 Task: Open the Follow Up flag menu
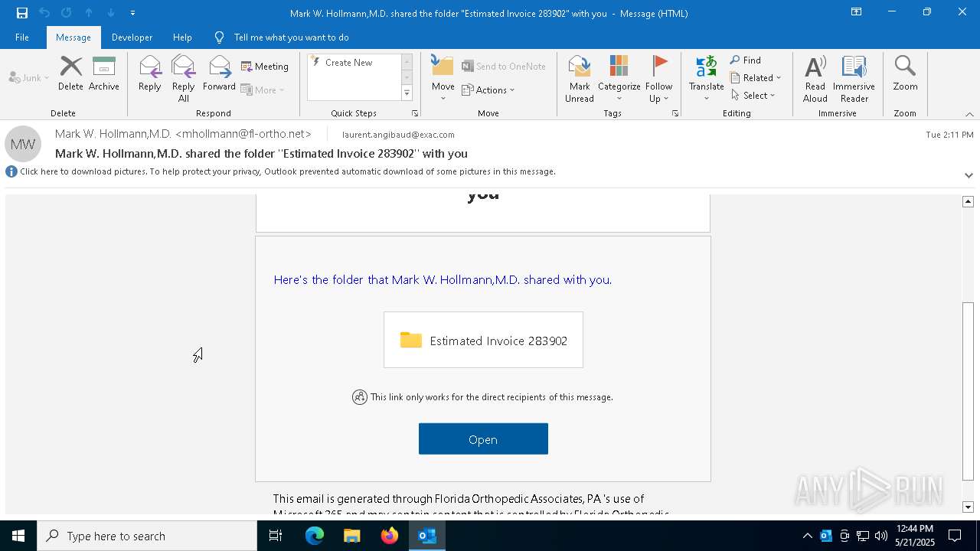pyautogui.click(x=658, y=79)
